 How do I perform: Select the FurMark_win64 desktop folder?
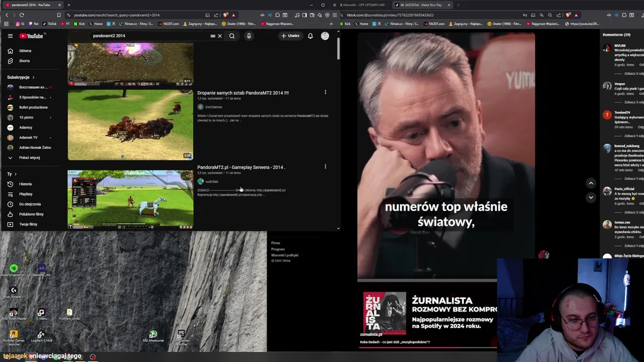pyautogui.click(x=69, y=315)
